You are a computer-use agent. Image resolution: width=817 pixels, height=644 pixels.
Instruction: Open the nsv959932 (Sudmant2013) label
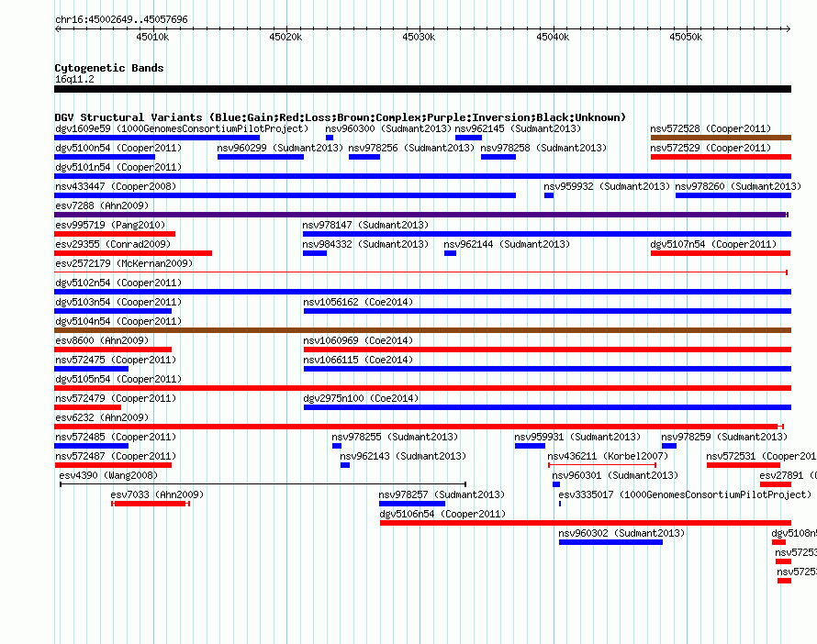pyautogui.click(x=607, y=186)
